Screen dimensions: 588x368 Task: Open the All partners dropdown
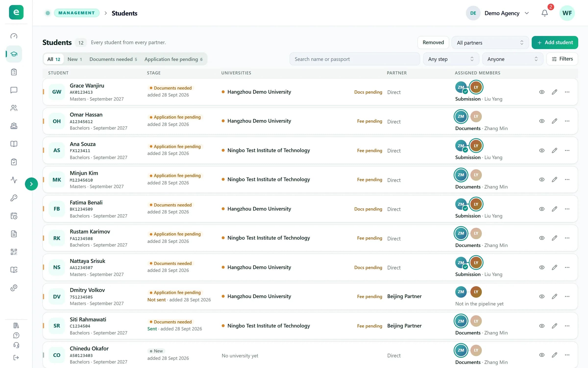[x=490, y=43]
